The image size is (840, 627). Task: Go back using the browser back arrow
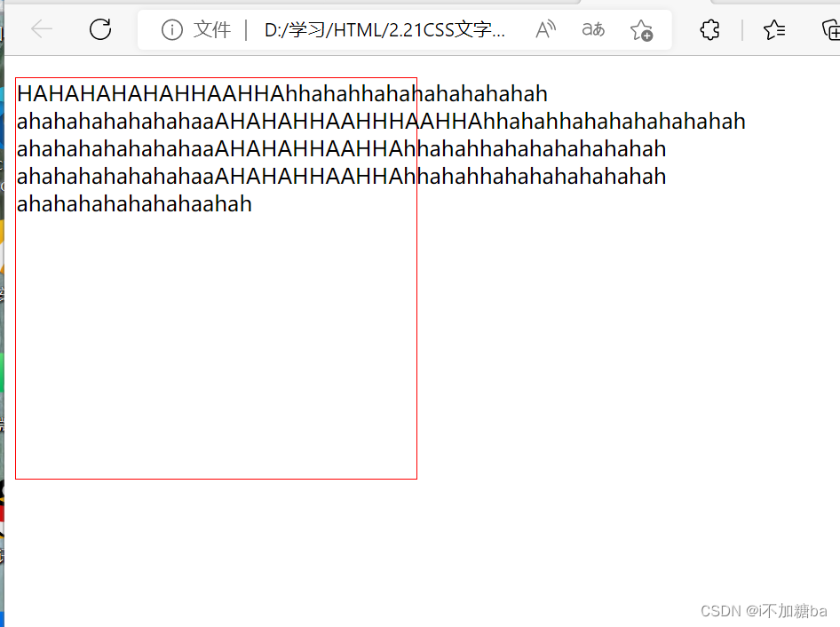pyautogui.click(x=41, y=29)
